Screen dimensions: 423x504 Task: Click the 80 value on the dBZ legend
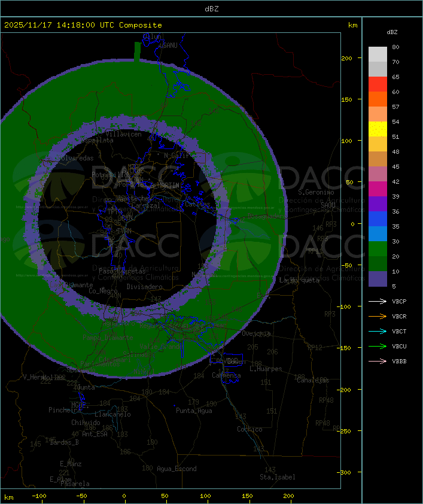coord(395,47)
